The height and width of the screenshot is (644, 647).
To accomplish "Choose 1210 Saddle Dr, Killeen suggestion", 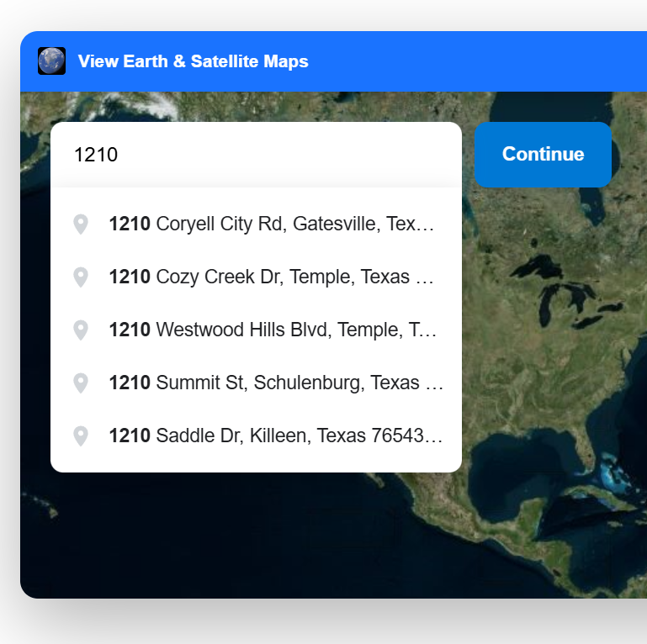I will click(x=256, y=435).
